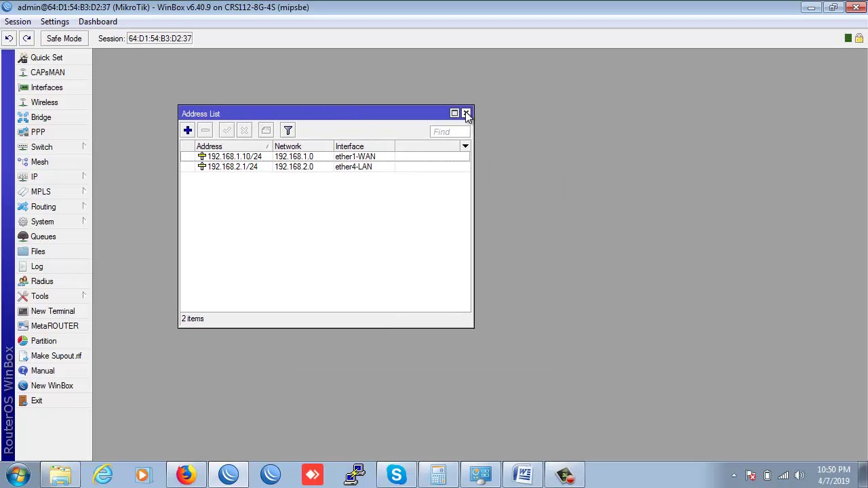Image resolution: width=868 pixels, height=488 pixels.
Task: Click the undo arrow in the toolbar
Action: click(9, 39)
